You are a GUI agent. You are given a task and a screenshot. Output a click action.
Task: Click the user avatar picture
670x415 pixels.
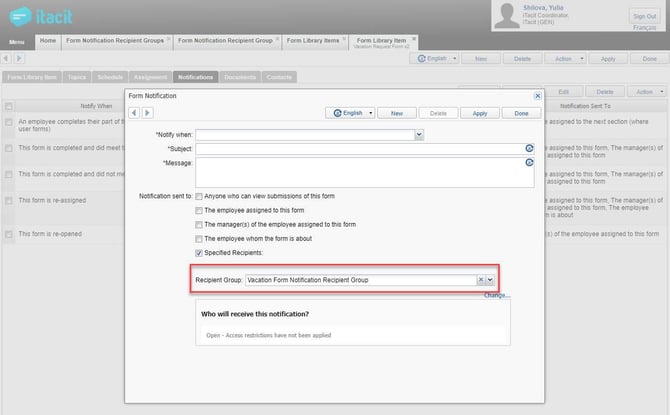[507, 16]
